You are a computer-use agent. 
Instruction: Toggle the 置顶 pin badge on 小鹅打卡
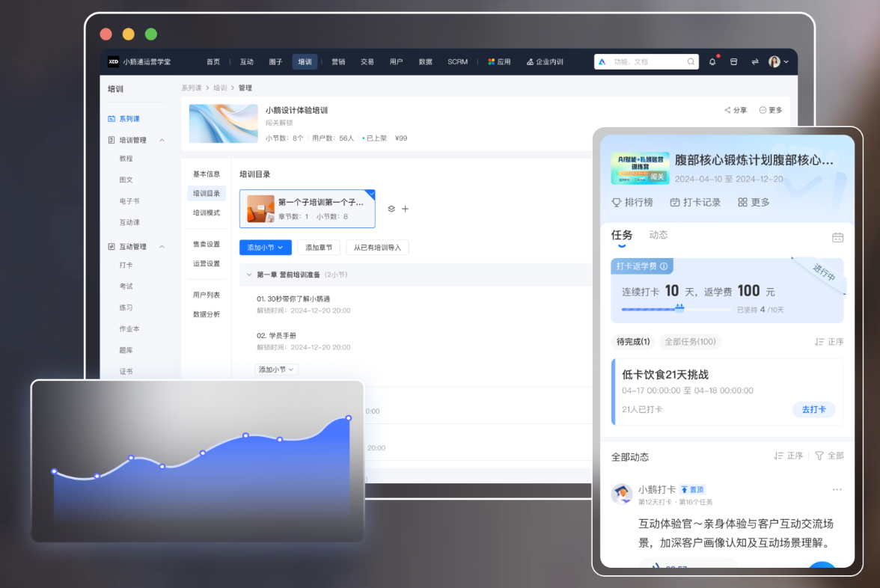(x=691, y=489)
